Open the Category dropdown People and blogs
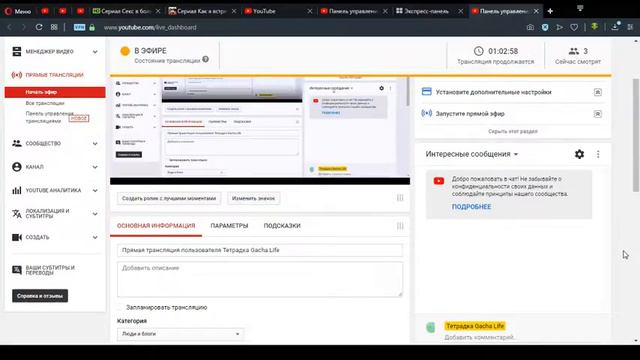The image size is (640, 360). coord(180,334)
